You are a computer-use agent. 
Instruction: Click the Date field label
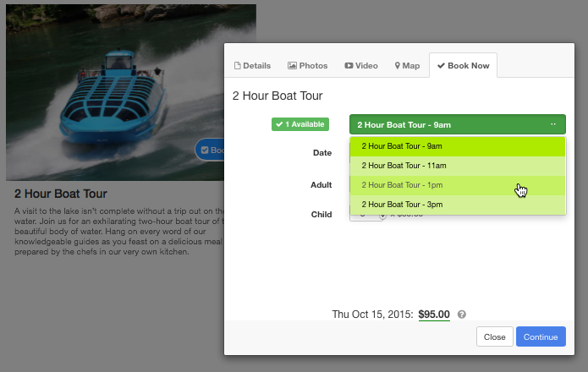(x=322, y=153)
